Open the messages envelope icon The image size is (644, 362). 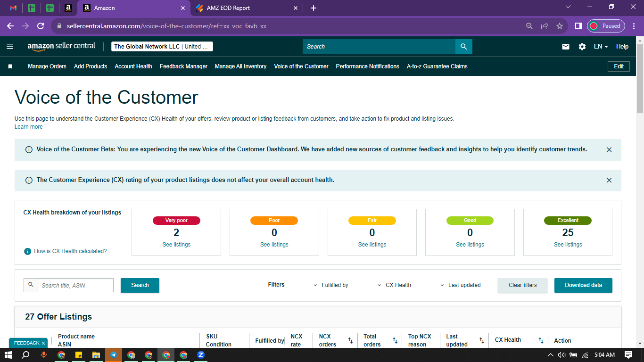point(566,47)
